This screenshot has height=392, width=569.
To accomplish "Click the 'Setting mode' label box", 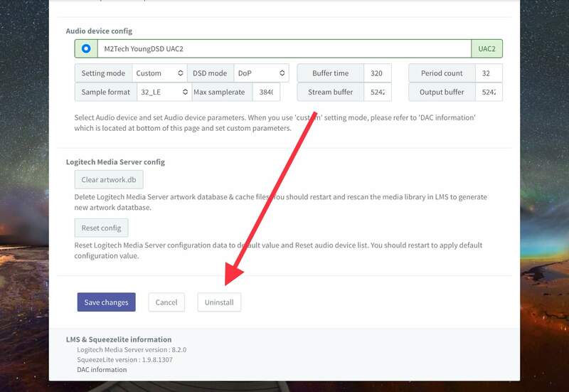I will point(103,73).
